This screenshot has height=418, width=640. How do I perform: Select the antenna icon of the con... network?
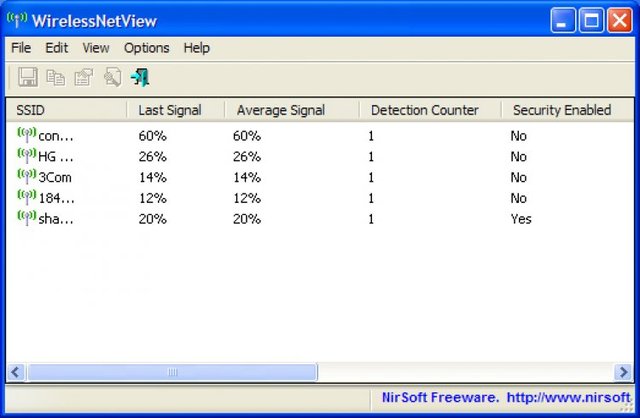pos(27,134)
